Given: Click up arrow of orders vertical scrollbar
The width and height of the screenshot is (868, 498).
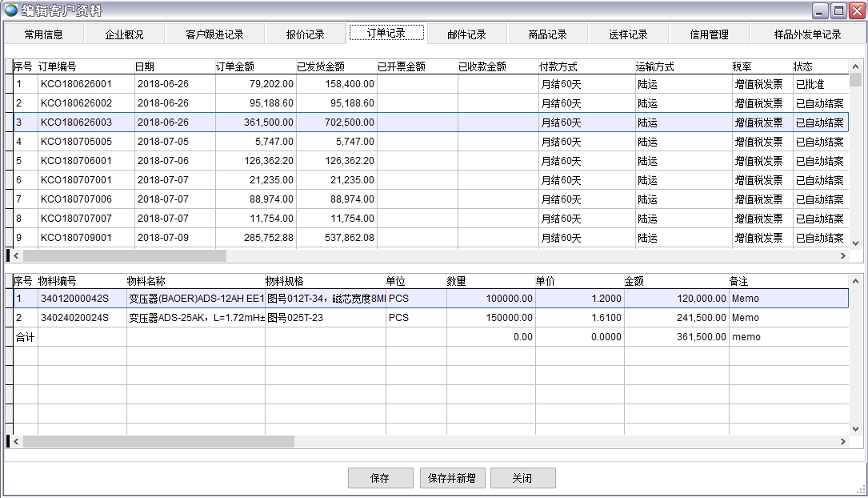Looking at the screenshot, I should click(855, 66).
